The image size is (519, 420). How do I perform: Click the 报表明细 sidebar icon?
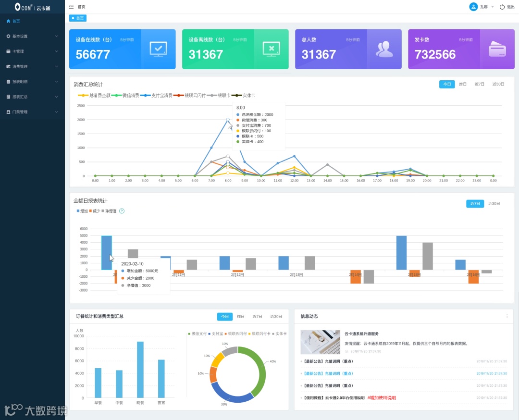8,81
